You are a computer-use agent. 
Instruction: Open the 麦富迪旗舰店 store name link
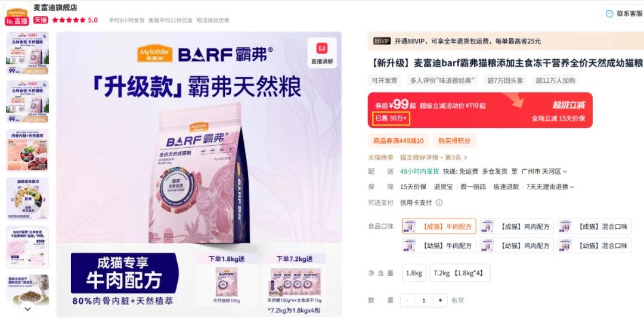point(55,7)
